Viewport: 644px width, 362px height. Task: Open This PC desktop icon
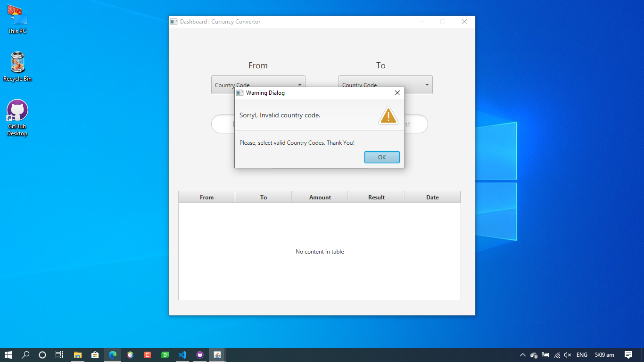17,20
